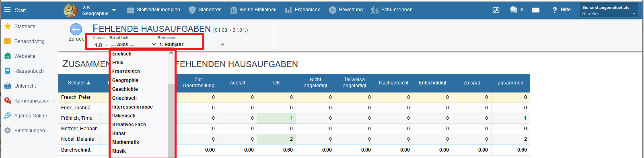Open the mail envelope icon in header
Viewport: 644px width, 158px height.
536,10
